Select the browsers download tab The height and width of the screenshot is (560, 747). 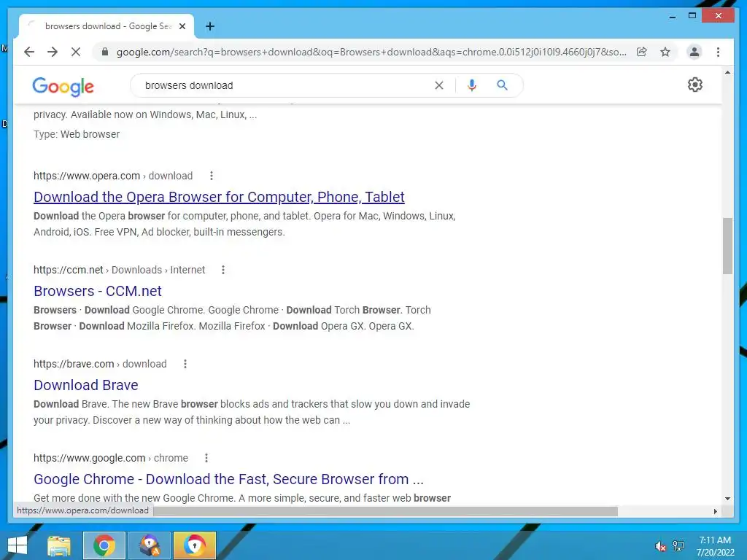point(107,26)
